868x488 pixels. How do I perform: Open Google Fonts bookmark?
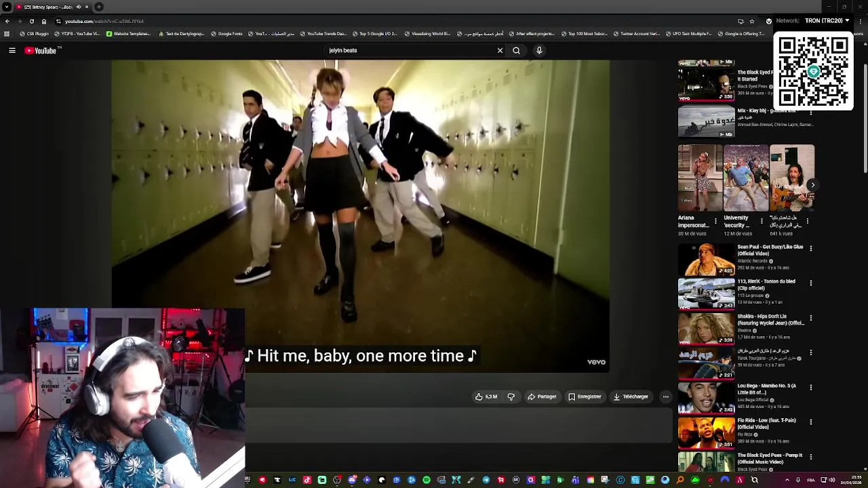[x=226, y=33]
